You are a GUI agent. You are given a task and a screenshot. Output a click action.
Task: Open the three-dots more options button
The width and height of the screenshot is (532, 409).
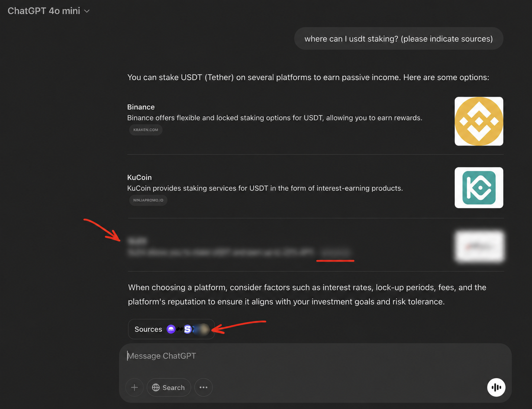[203, 387]
